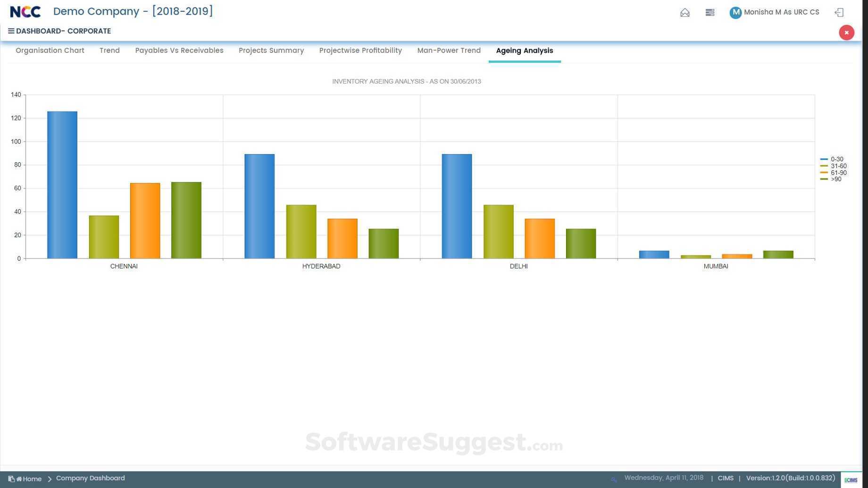Click the CIMS text in status bar
The height and width of the screenshot is (488, 868).
click(x=726, y=478)
